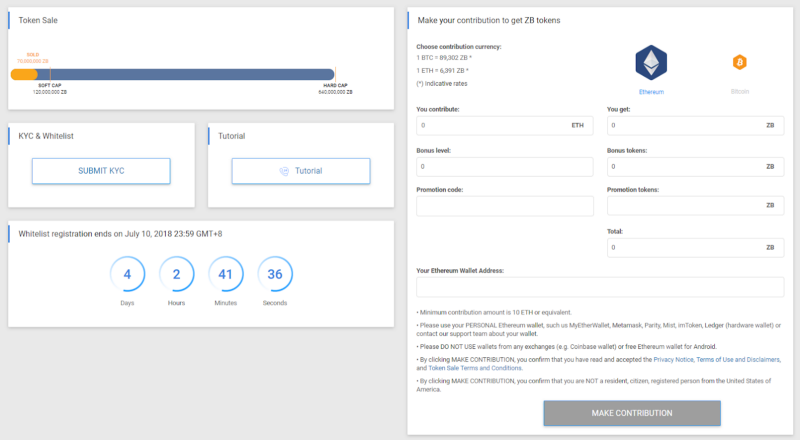800x440 pixels.
Task: Click the Total ZB field
Action: point(695,248)
